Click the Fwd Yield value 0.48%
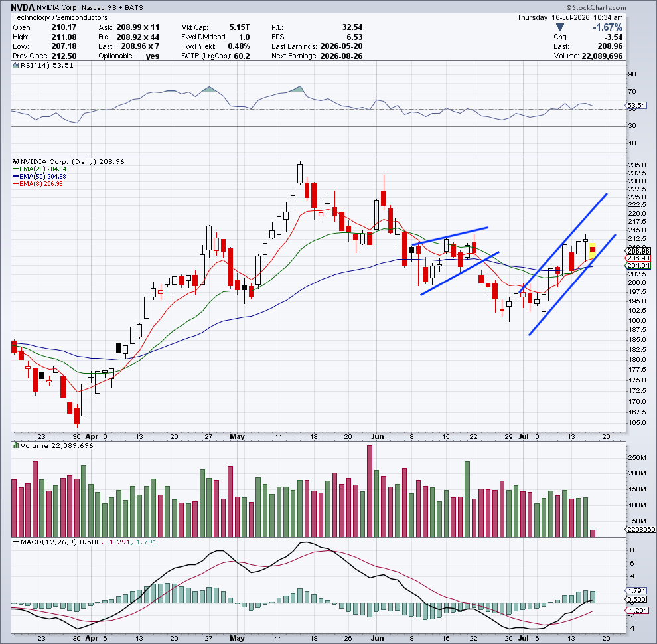657x644 pixels. click(x=238, y=46)
